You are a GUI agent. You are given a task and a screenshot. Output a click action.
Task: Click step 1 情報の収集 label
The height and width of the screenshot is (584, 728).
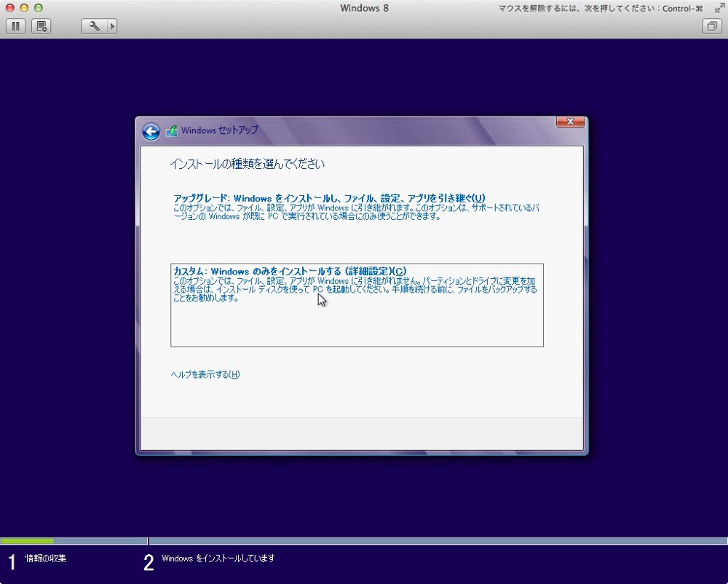[45, 558]
